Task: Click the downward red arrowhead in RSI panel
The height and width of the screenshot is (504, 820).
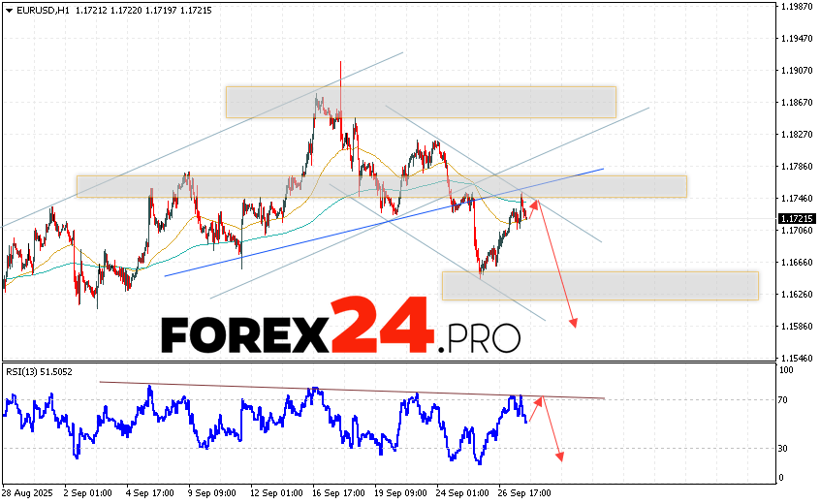Action: [559, 456]
